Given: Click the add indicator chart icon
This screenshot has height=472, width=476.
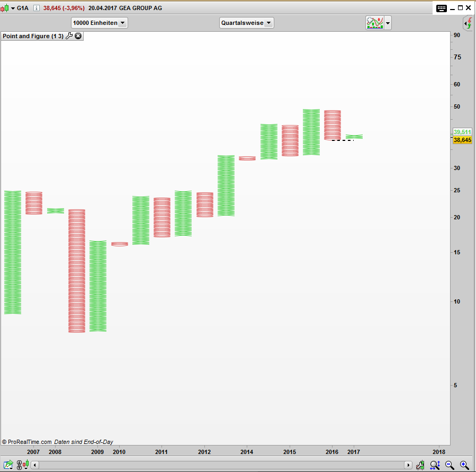Looking at the screenshot, I should (374, 23).
